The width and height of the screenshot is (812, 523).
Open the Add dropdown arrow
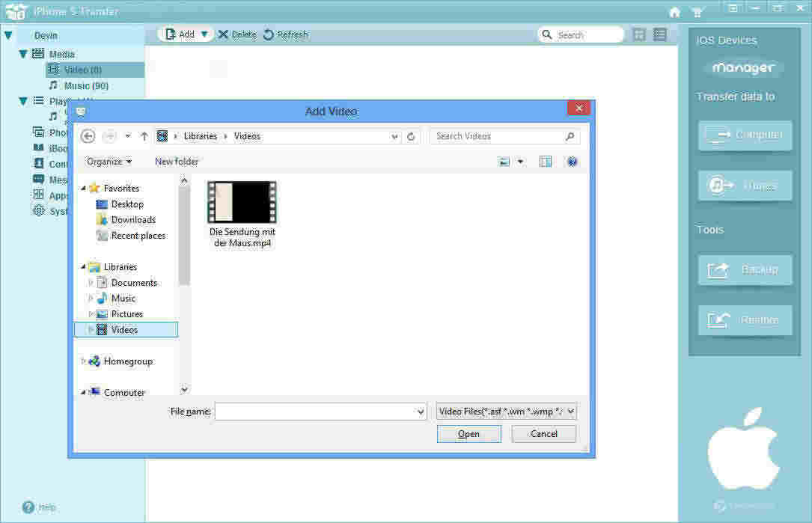click(204, 34)
